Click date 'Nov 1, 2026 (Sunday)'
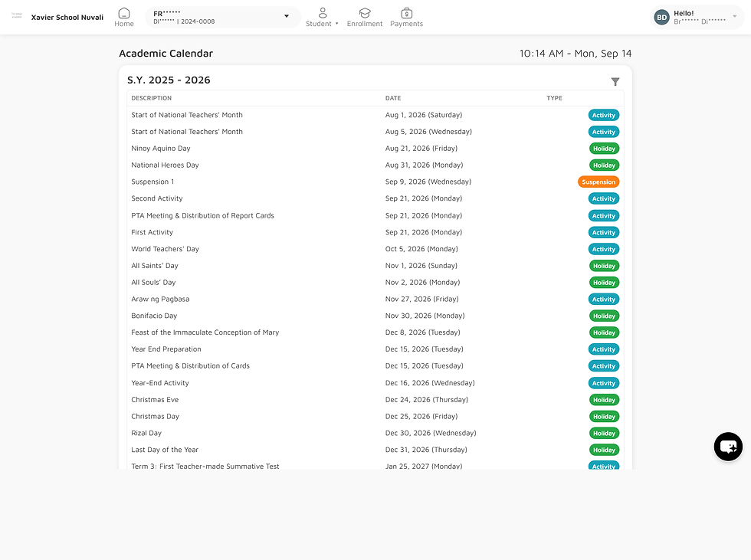 click(x=421, y=266)
